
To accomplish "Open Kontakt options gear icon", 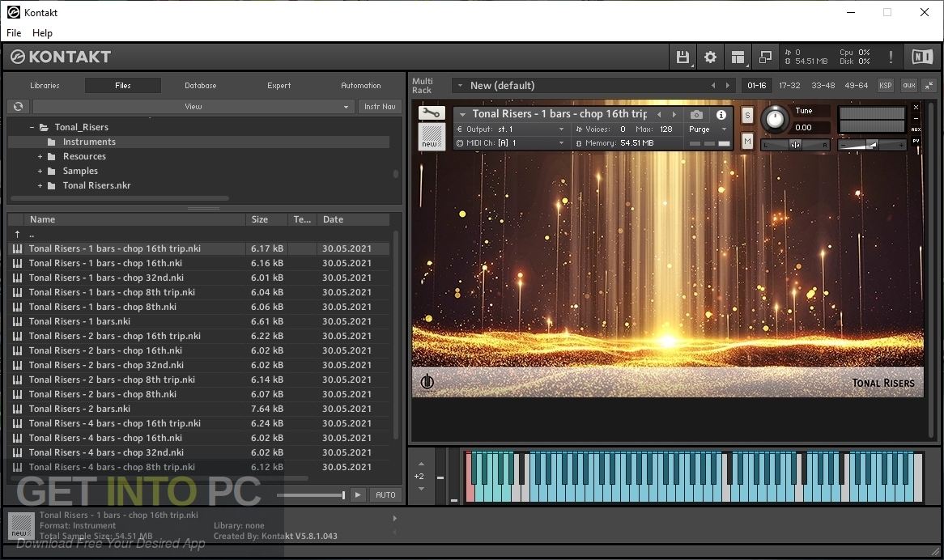I will click(x=710, y=57).
